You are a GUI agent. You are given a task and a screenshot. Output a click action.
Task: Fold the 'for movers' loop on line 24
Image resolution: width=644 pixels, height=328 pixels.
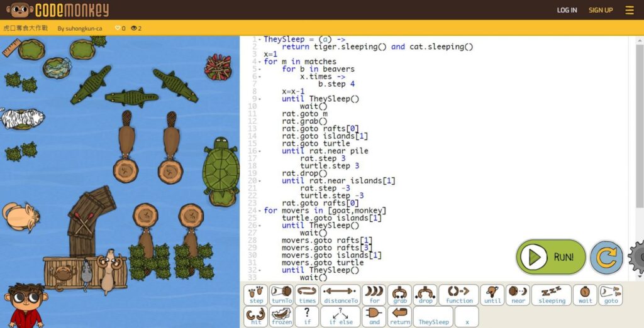259,210
